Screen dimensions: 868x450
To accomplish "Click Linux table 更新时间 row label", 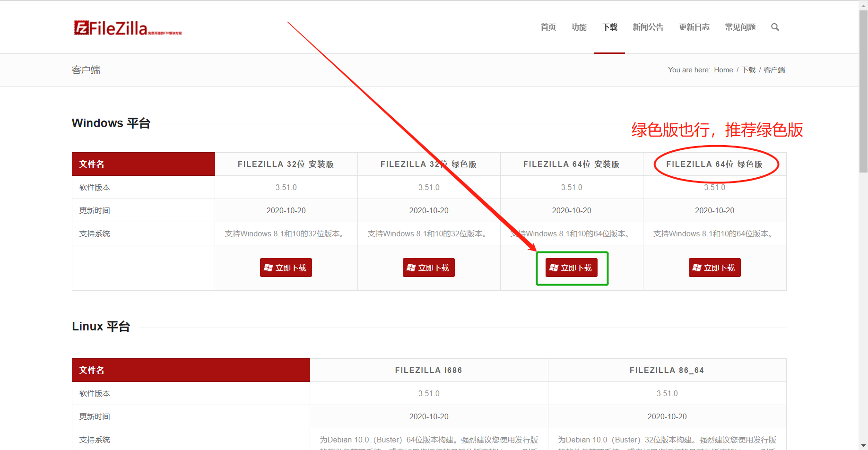I will [95, 416].
